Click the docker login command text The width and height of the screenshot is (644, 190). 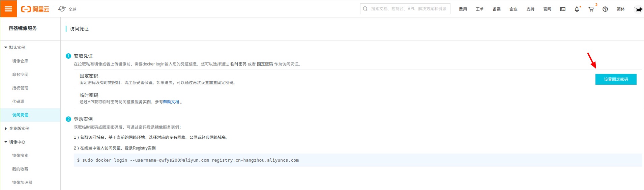[x=188, y=160]
